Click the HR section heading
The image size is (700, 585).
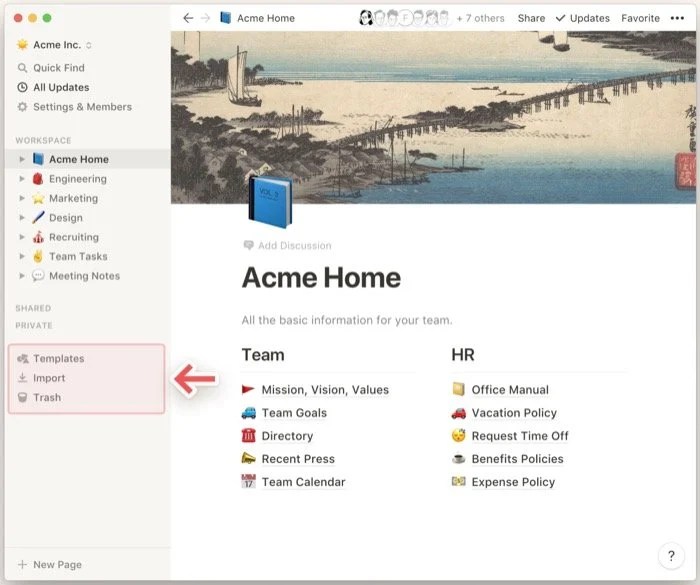463,355
